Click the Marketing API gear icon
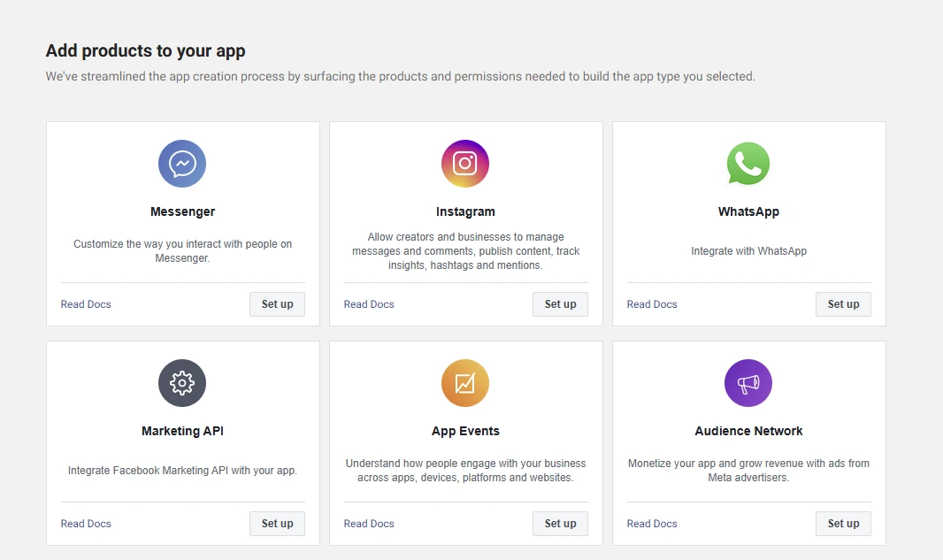The width and height of the screenshot is (943, 560). pyautogui.click(x=182, y=383)
